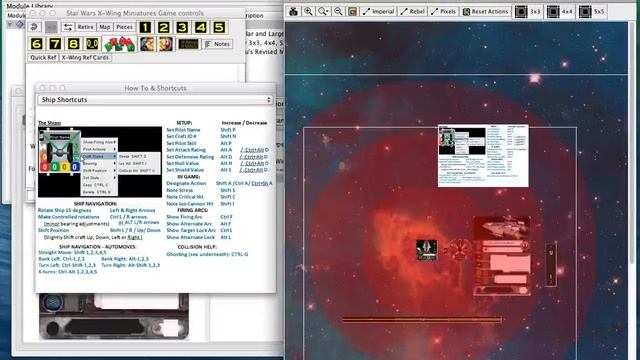Switch to the X-Wing Ref Cards tab

85,58
